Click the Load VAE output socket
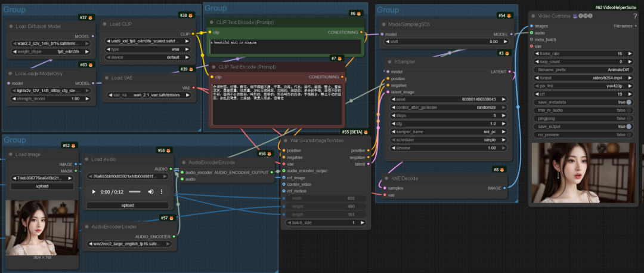Image resolution: width=644 pixels, height=273 pixels. point(194,88)
